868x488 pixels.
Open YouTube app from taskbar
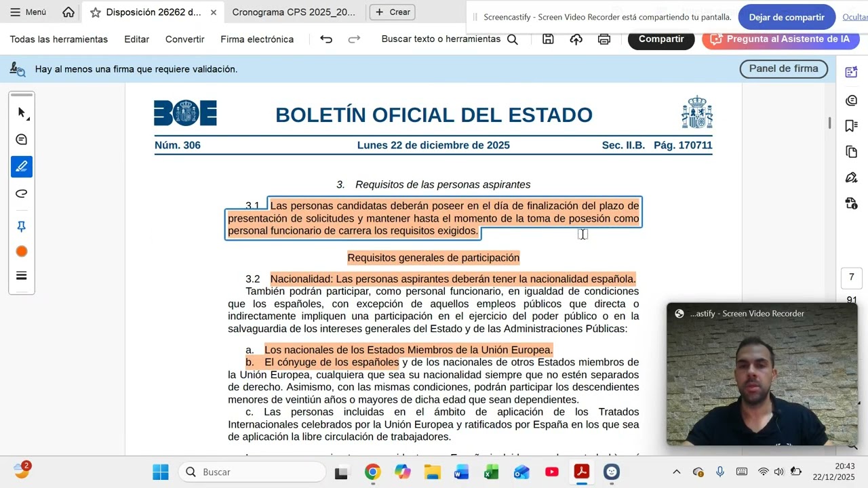552,472
